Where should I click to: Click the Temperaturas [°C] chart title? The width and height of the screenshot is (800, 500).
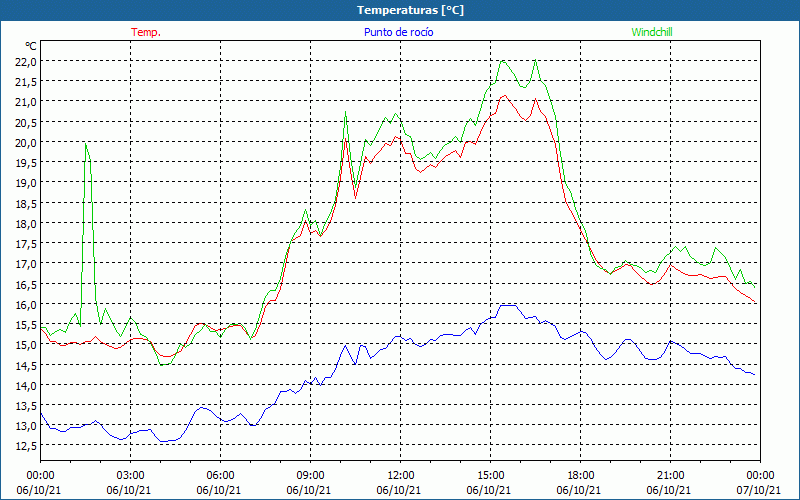(x=410, y=10)
